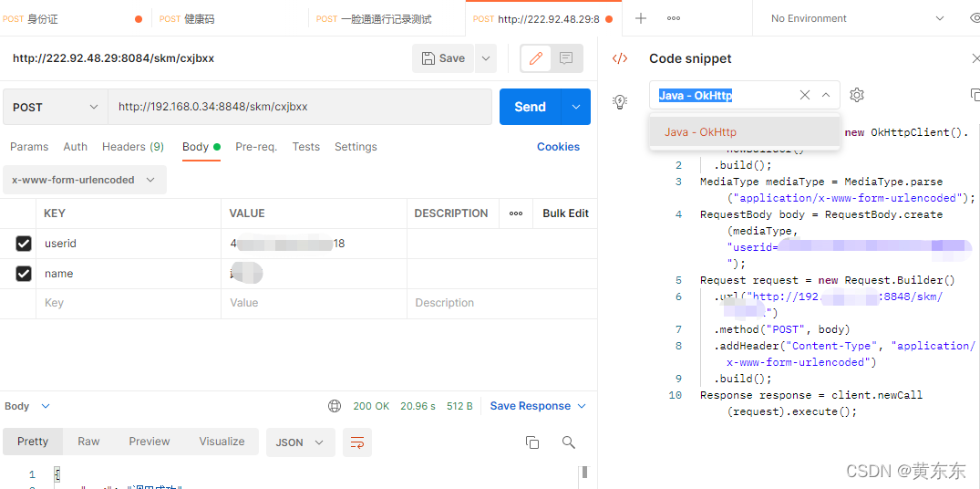Open the Params tab

(29, 147)
